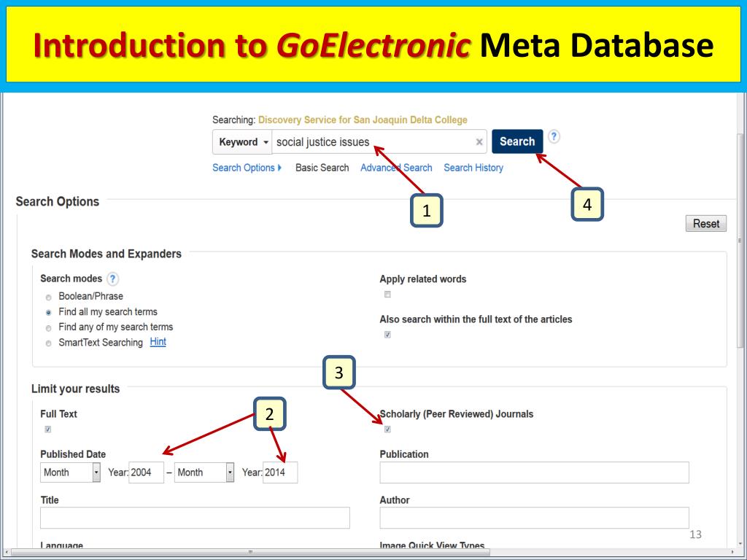Click the start Year field showing 2004
This screenshot has width=747, height=560.
coord(146,472)
